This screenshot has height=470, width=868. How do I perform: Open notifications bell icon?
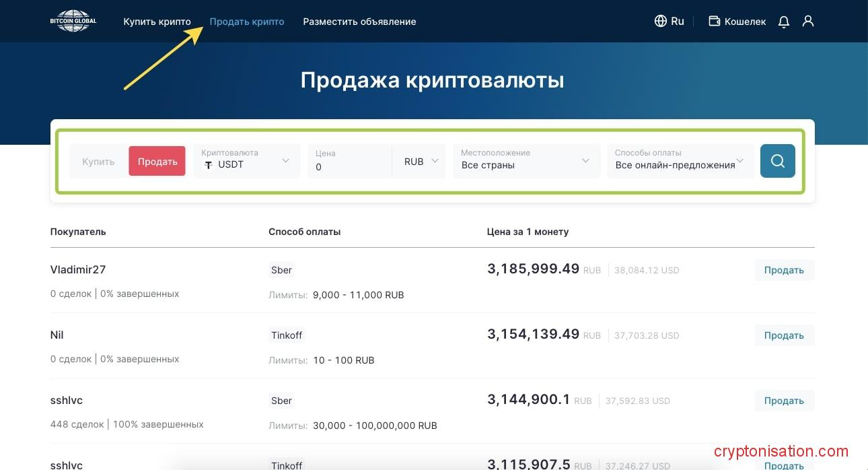pos(783,22)
